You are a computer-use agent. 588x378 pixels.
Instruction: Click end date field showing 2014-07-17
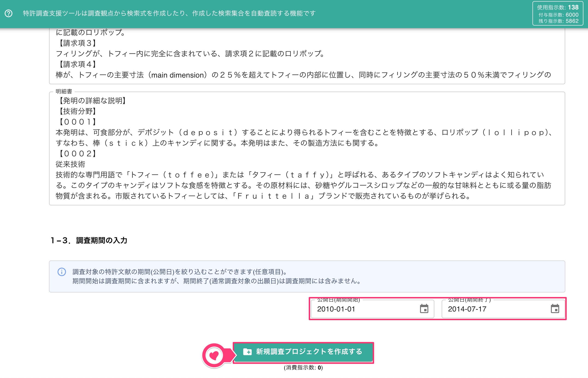[x=503, y=309]
